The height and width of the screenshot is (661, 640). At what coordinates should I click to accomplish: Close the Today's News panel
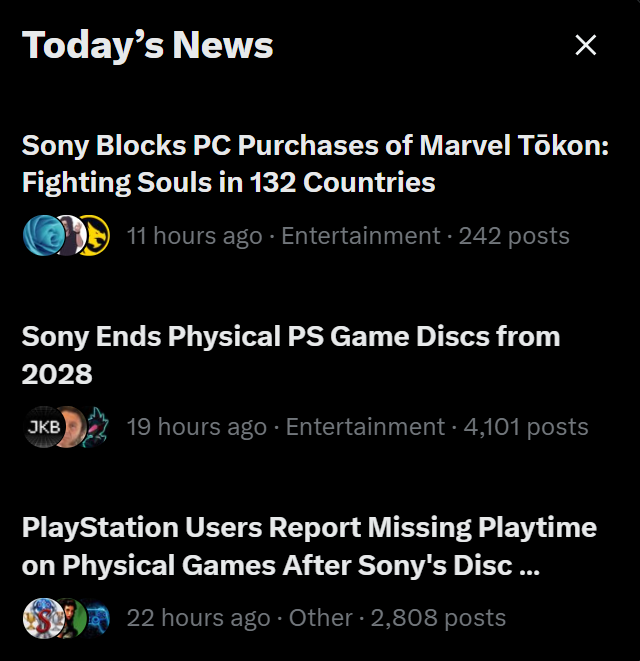pyautogui.click(x=586, y=45)
